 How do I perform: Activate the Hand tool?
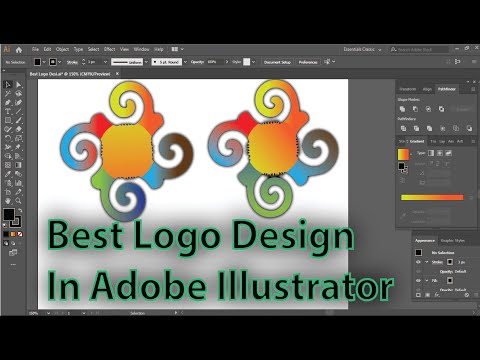point(8,201)
